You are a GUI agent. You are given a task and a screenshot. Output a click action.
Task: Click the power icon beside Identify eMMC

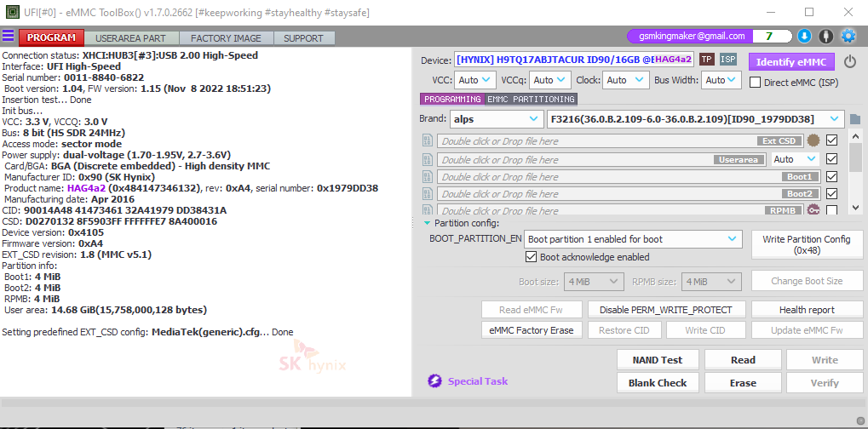pyautogui.click(x=850, y=61)
